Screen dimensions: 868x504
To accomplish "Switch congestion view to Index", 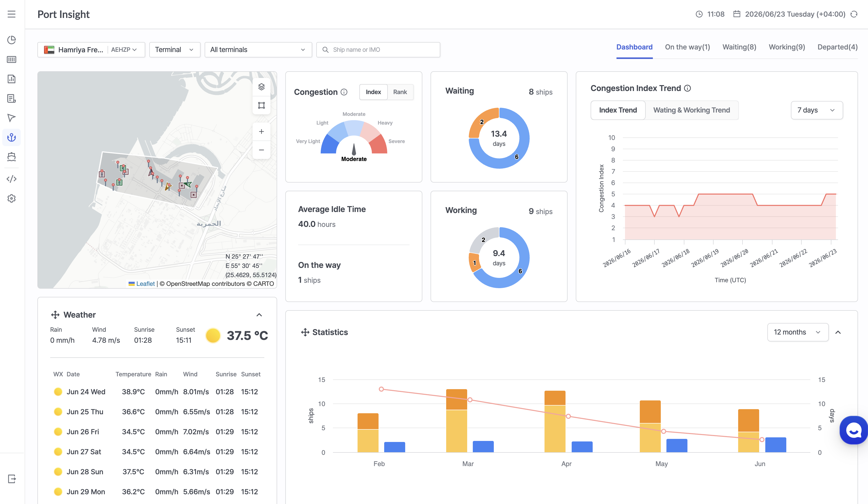I will click(x=373, y=92).
